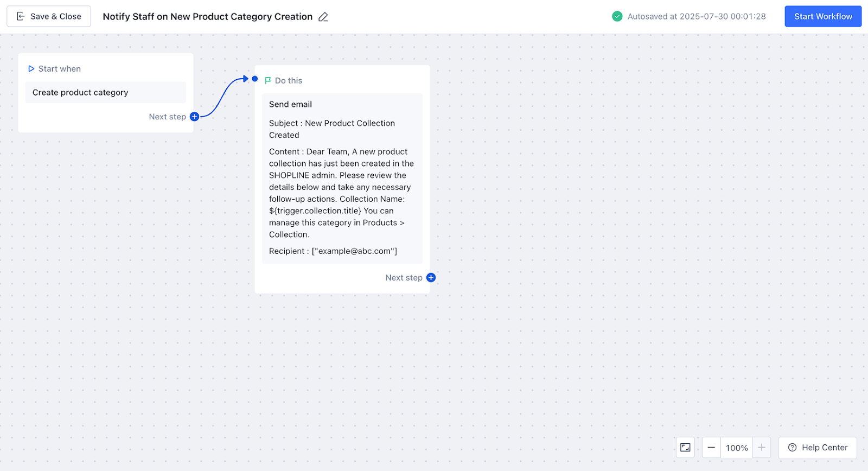Image resolution: width=868 pixels, height=471 pixels.
Task: Click the plus icon after Create product category
Action: tap(194, 117)
